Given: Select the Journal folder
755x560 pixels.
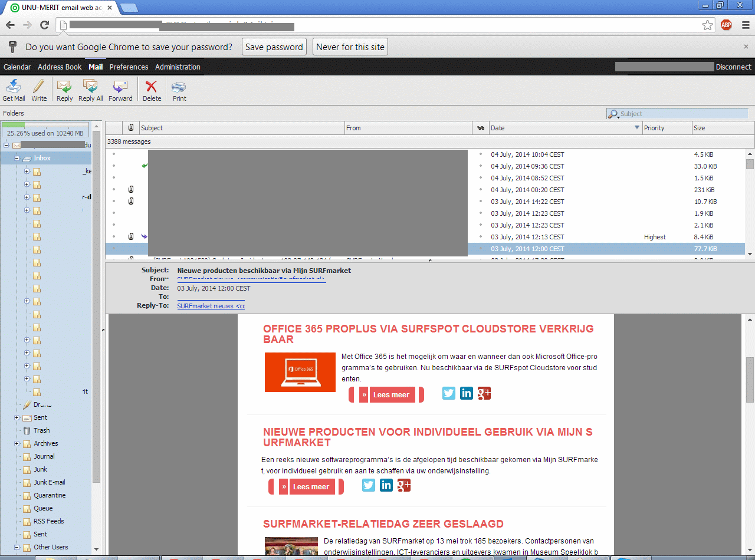Looking at the screenshot, I should (44, 457).
